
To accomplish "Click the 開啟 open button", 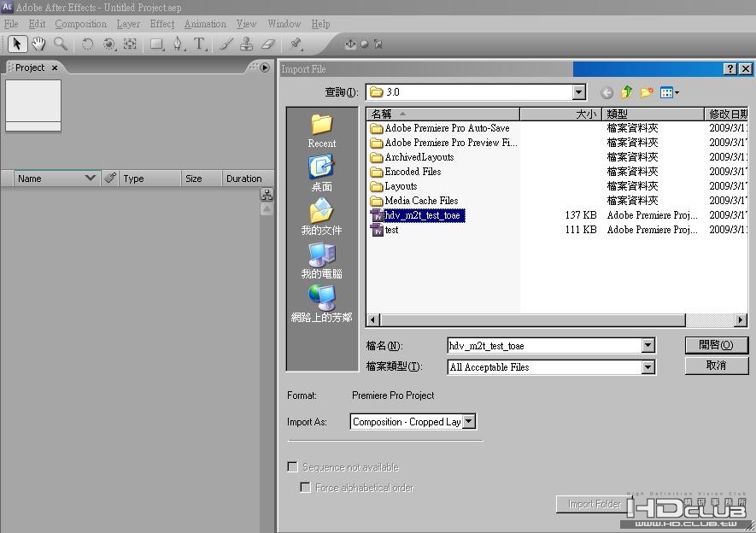I will coord(717,345).
